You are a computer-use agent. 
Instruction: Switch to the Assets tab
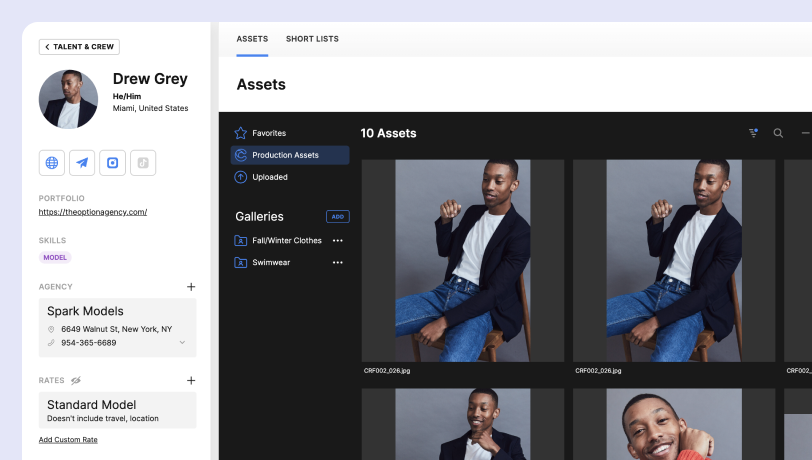coord(252,39)
